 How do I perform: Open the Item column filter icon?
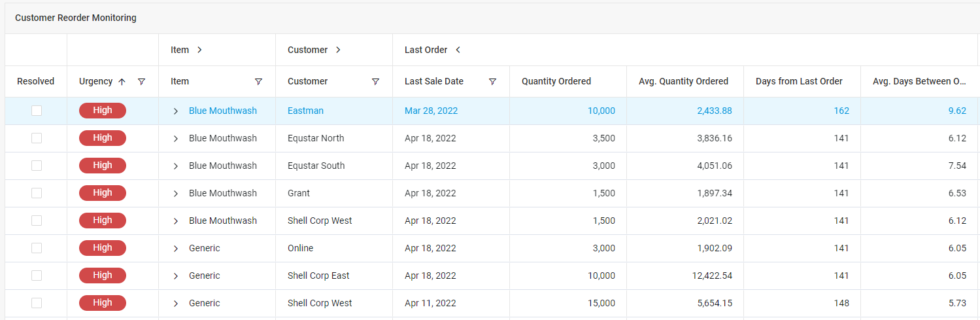[x=258, y=82]
